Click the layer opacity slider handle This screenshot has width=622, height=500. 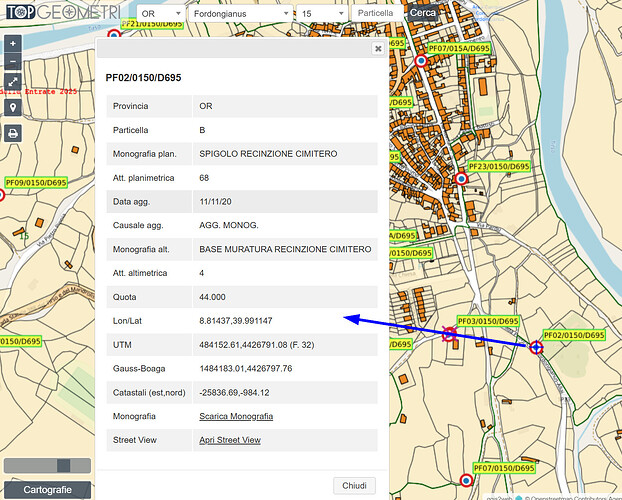point(64,465)
